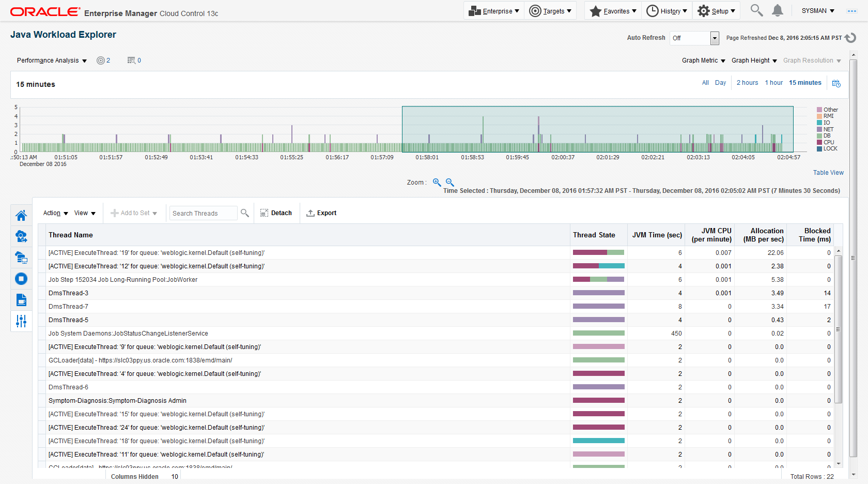
Task: Select the 2 hours time range
Action: 747,83
